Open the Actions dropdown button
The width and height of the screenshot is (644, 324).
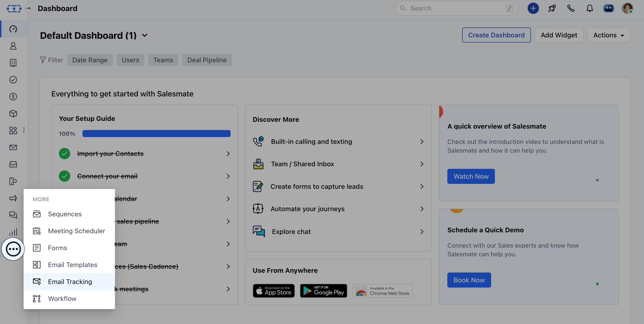[608, 35]
